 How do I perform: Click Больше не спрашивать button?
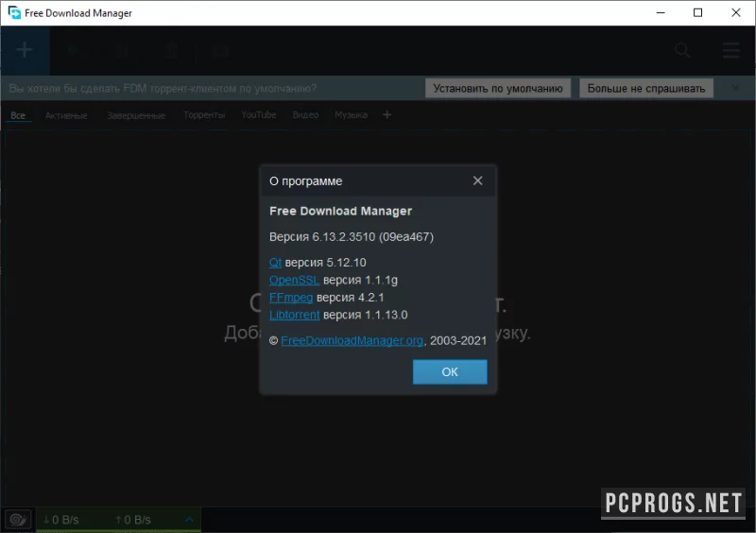[x=646, y=88]
